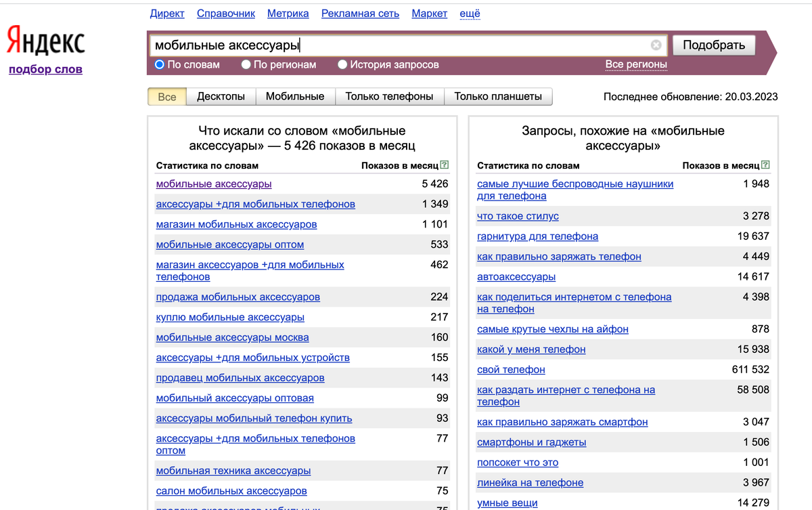Open query 'куплю мобильные аксессуары'
The height and width of the screenshot is (510, 812).
pos(230,317)
